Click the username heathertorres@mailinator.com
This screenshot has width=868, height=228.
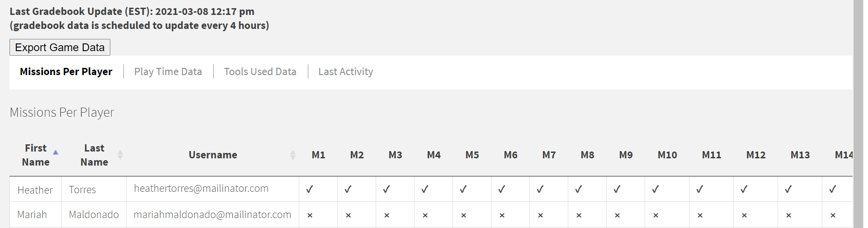[x=201, y=189]
